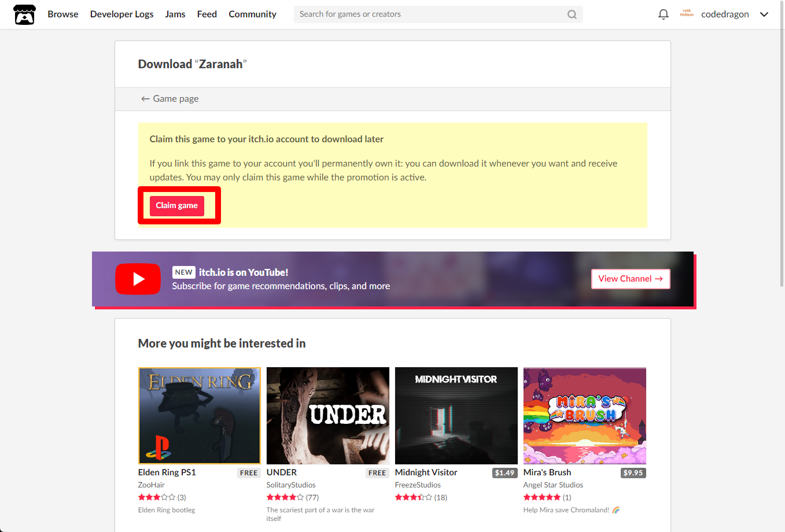Open the Browse menu item

pos(63,14)
